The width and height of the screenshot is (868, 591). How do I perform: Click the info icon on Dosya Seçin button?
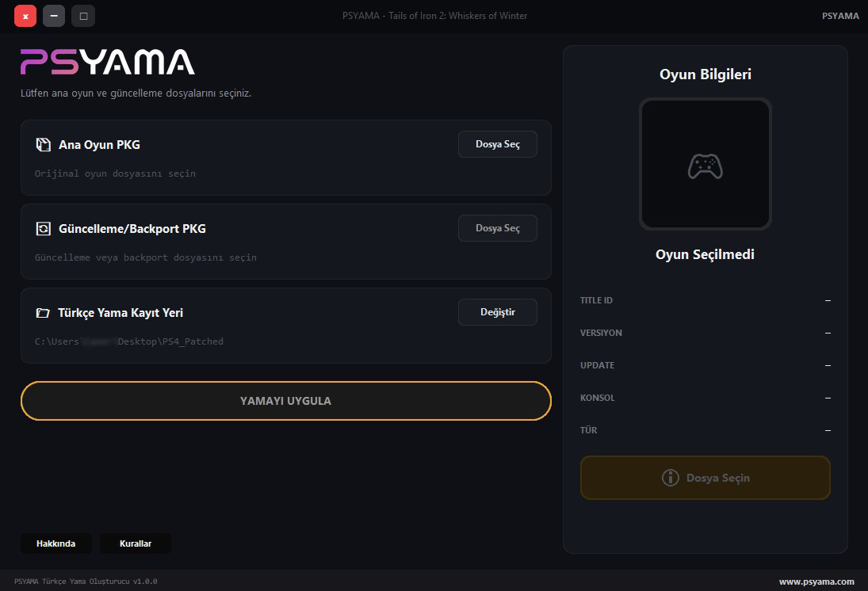coord(671,478)
